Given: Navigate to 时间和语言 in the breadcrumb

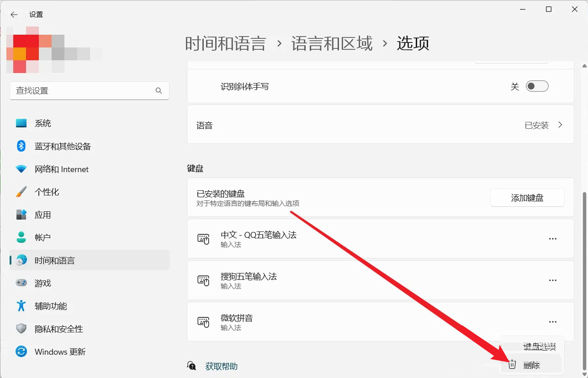Looking at the screenshot, I should click(x=226, y=44).
